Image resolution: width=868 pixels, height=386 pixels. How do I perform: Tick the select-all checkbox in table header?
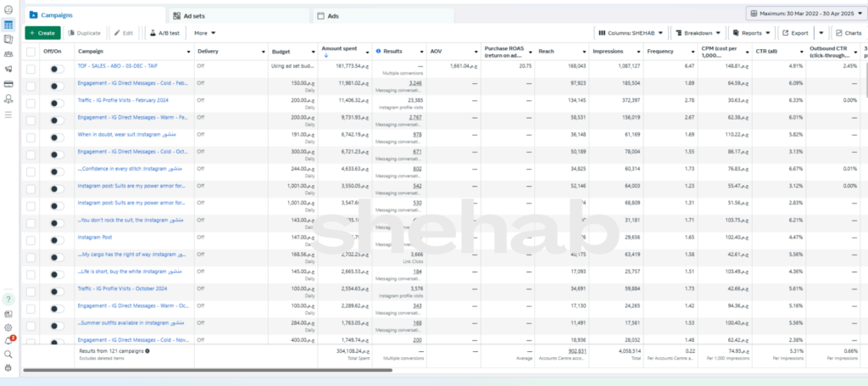[31, 51]
